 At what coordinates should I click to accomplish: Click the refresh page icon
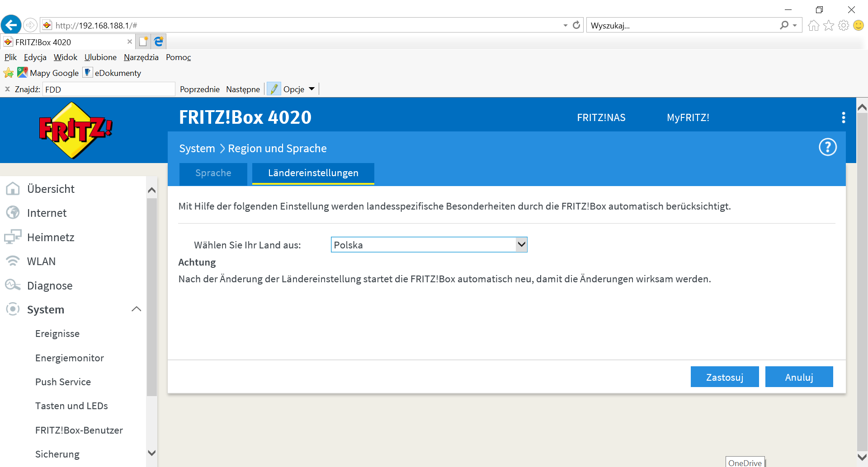576,25
